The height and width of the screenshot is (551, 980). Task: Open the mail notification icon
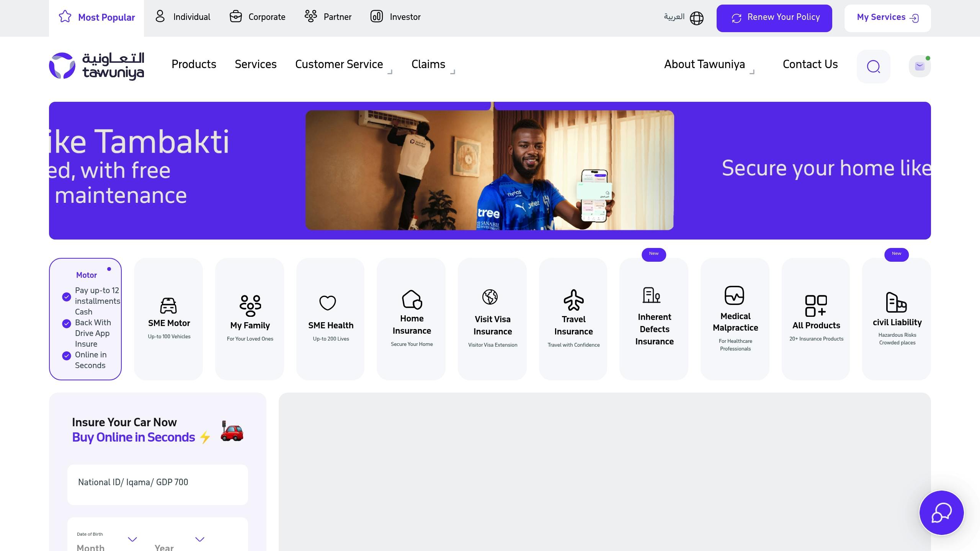click(x=920, y=66)
